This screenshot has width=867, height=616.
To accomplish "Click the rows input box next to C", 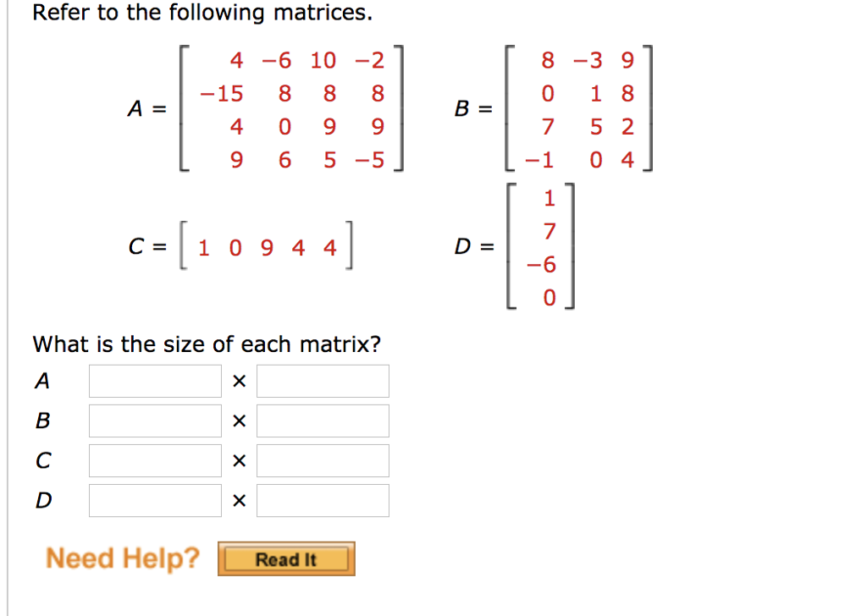I will click(154, 460).
